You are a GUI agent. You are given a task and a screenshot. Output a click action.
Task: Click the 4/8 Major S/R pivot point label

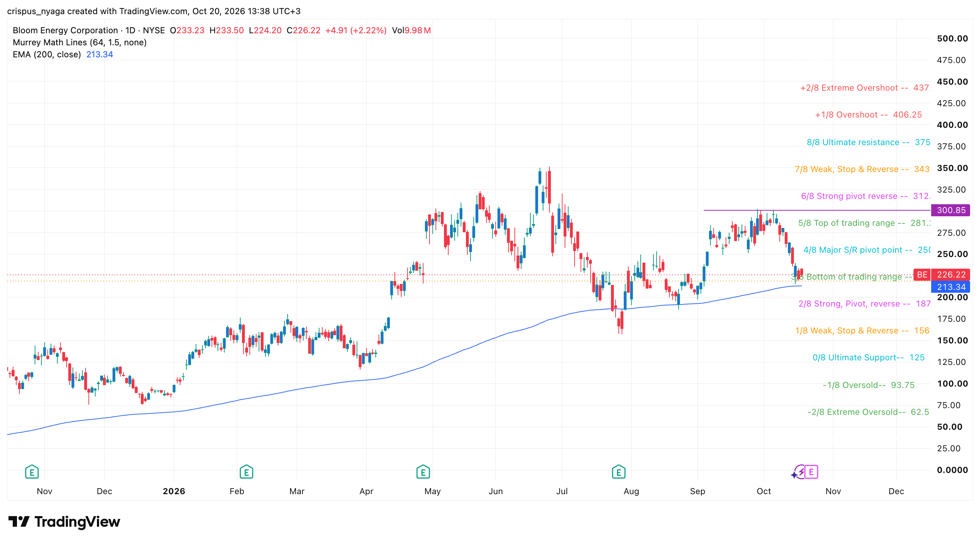867,250
